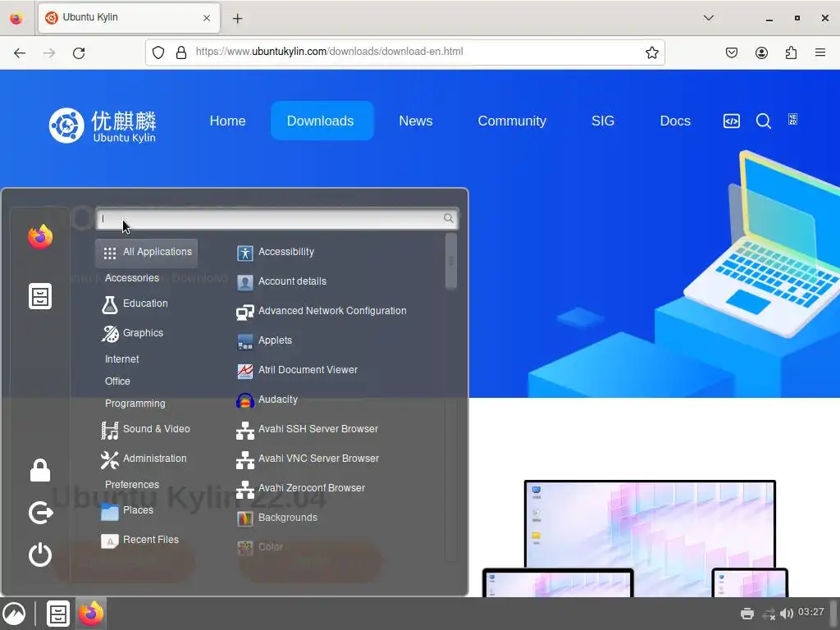Click the tracking protection shield icon

(x=158, y=52)
